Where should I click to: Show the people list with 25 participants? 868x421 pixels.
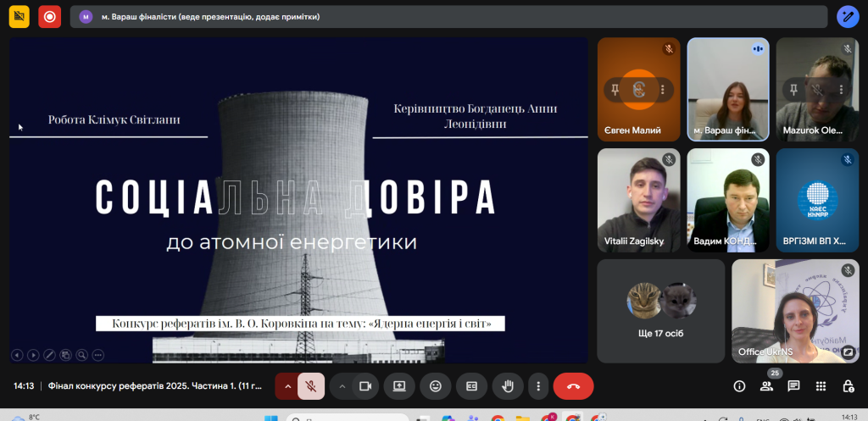pyautogui.click(x=766, y=386)
